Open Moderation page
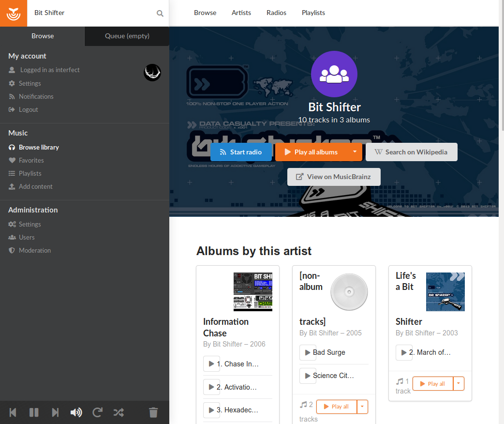504x424 pixels. click(x=35, y=250)
